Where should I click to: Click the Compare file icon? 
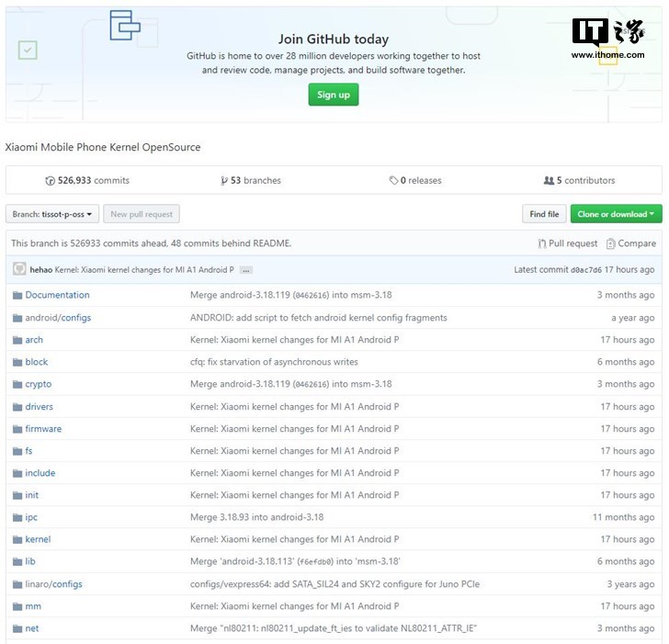[x=610, y=243]
